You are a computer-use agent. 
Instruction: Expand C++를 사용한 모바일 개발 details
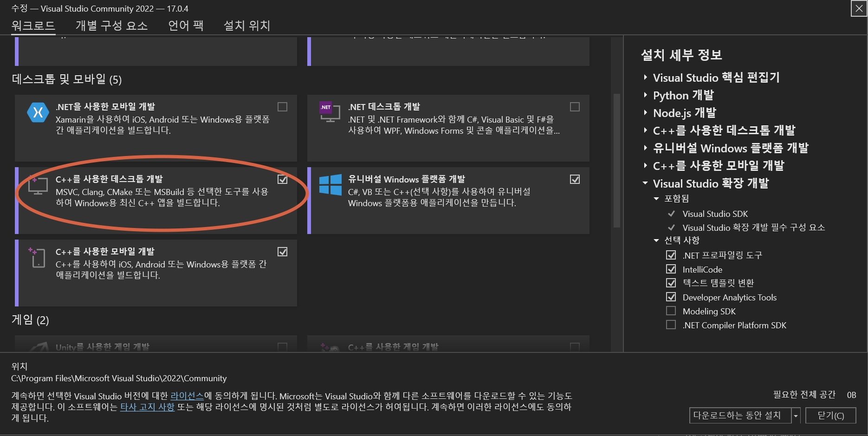coord(645,165)
